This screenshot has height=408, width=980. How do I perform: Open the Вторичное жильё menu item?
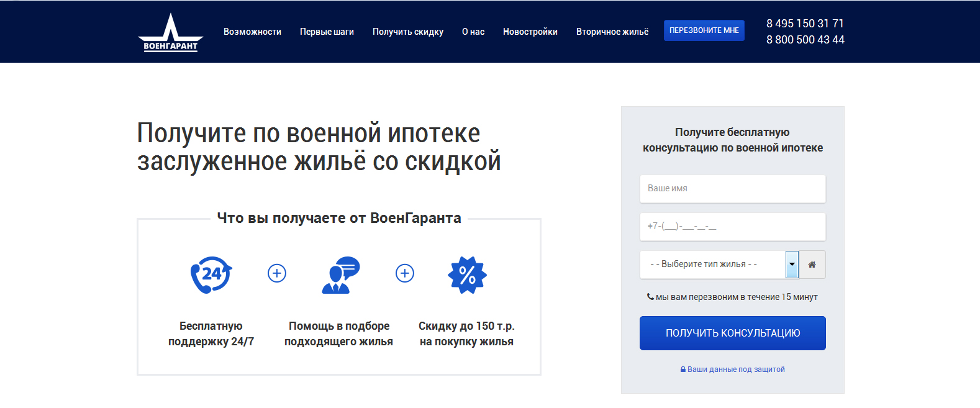click(x=612, y=32)
